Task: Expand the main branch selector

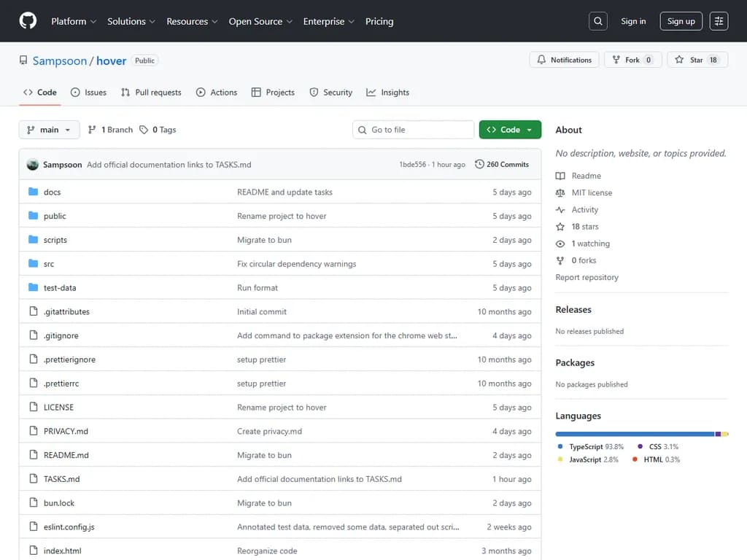Action: 49,130
